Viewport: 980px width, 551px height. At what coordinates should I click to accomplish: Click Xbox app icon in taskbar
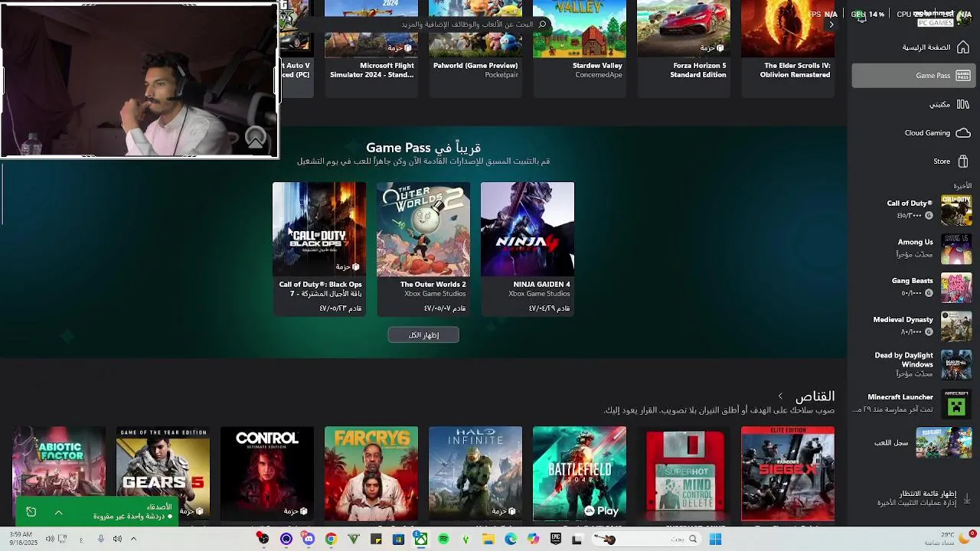[x=421, y=540]
